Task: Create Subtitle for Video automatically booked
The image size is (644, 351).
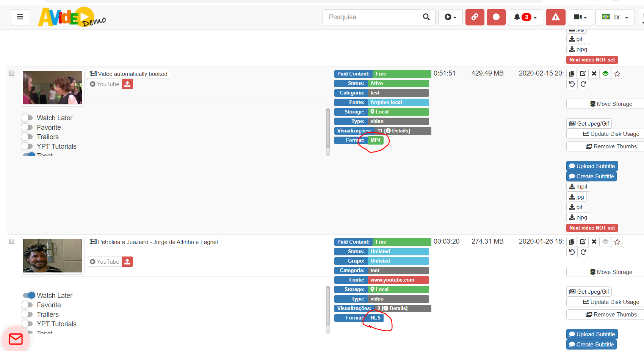Action: pos(591,176)
